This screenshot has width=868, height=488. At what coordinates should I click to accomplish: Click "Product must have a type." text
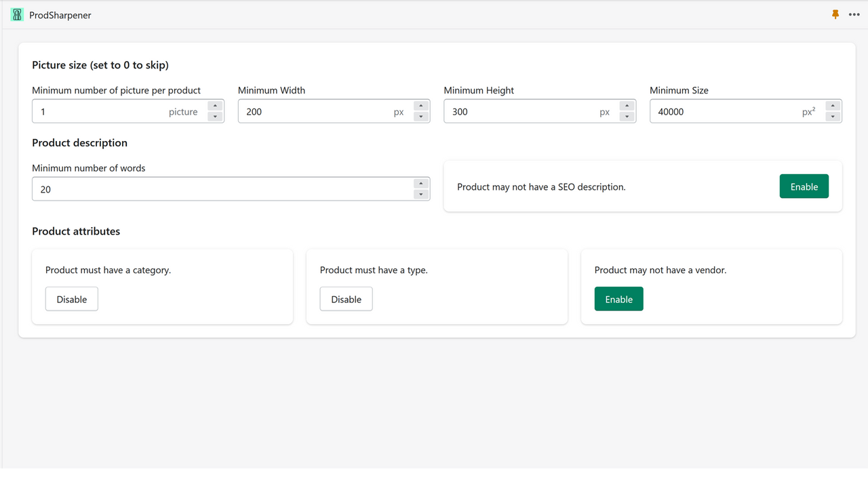(374, 270)
